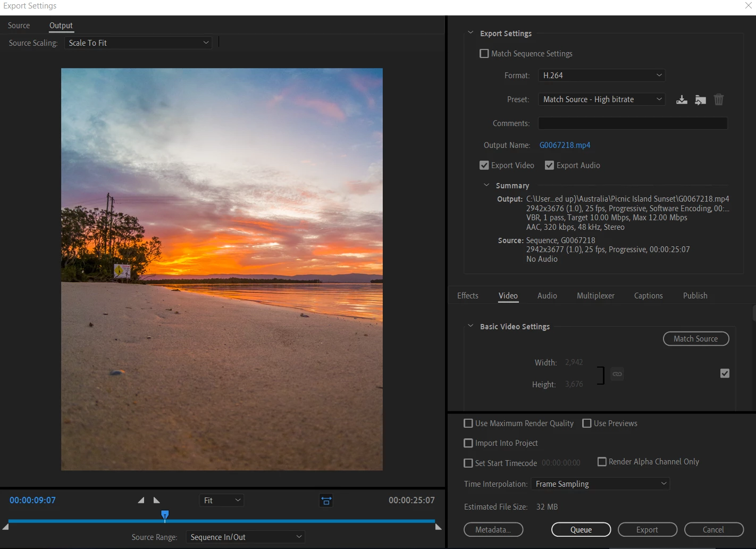The image size is (756, 549).
Task: Click the Delete Preset trash icon
Action: click(x=719, y=99)
